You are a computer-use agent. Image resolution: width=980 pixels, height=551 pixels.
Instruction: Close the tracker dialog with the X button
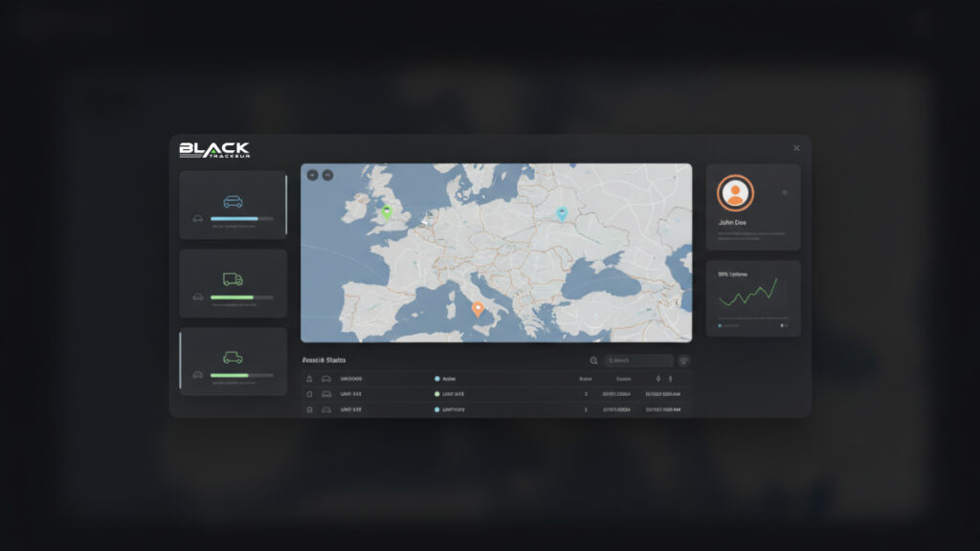(796, 148)
